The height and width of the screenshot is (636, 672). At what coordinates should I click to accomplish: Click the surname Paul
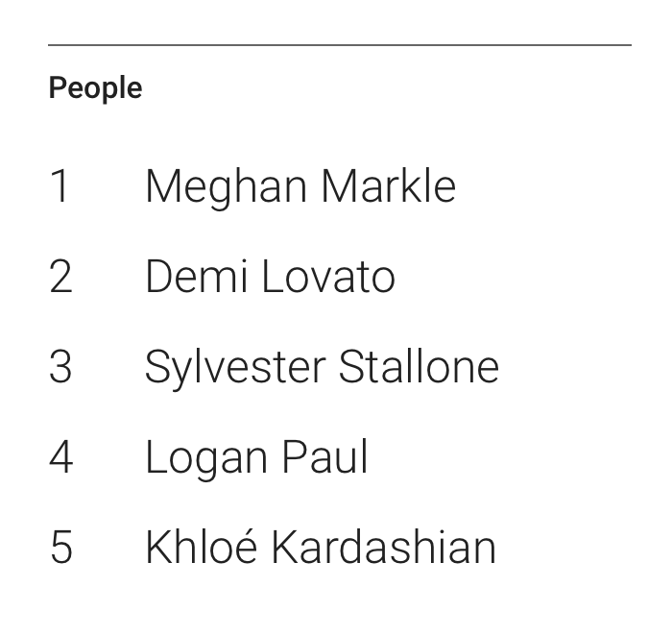(x=324, y=456)
